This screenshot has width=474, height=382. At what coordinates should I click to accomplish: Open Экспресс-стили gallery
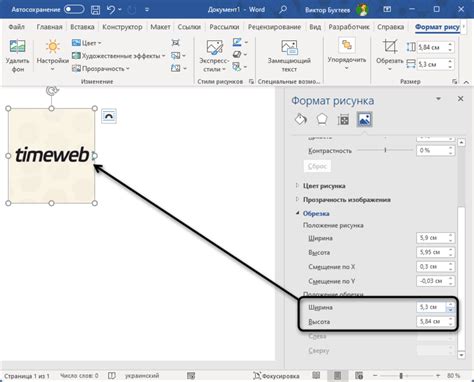214,55
